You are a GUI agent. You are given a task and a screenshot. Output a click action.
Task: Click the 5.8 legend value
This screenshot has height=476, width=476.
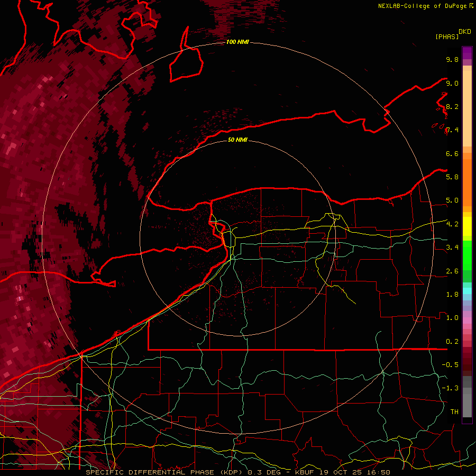452,177
